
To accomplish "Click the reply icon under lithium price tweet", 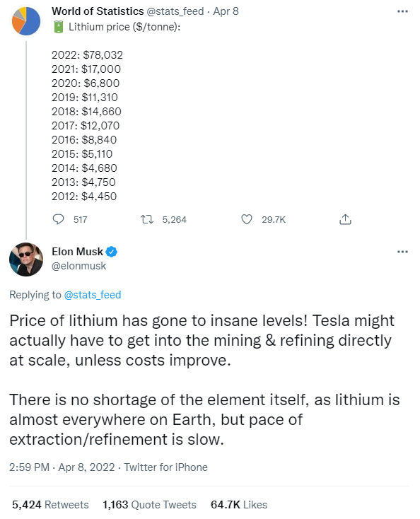I will coord(58,219).
